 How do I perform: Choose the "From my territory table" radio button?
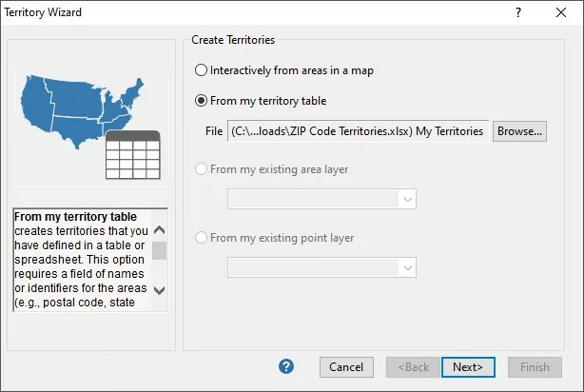201,100
